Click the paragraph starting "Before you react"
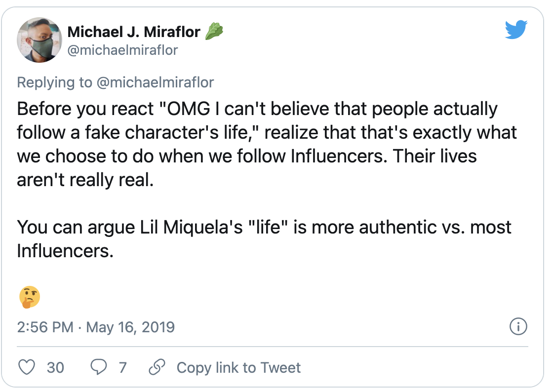 click(257, 144)
